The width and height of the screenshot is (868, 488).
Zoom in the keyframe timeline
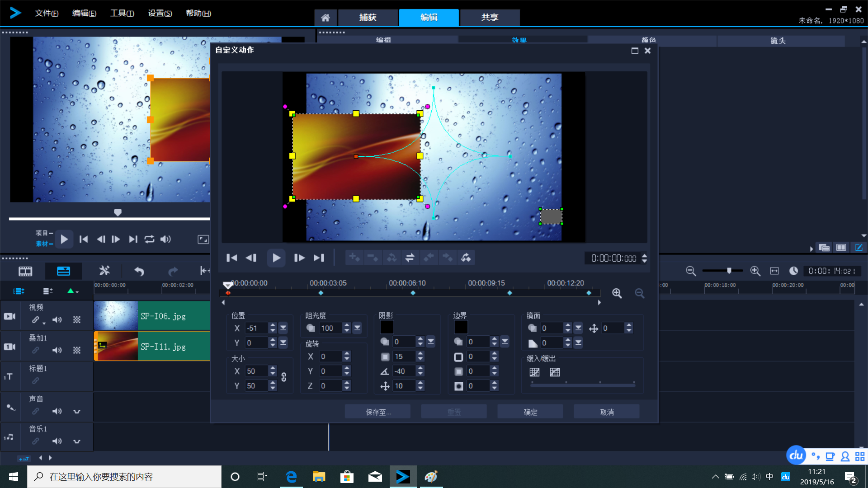coord(617,293)
